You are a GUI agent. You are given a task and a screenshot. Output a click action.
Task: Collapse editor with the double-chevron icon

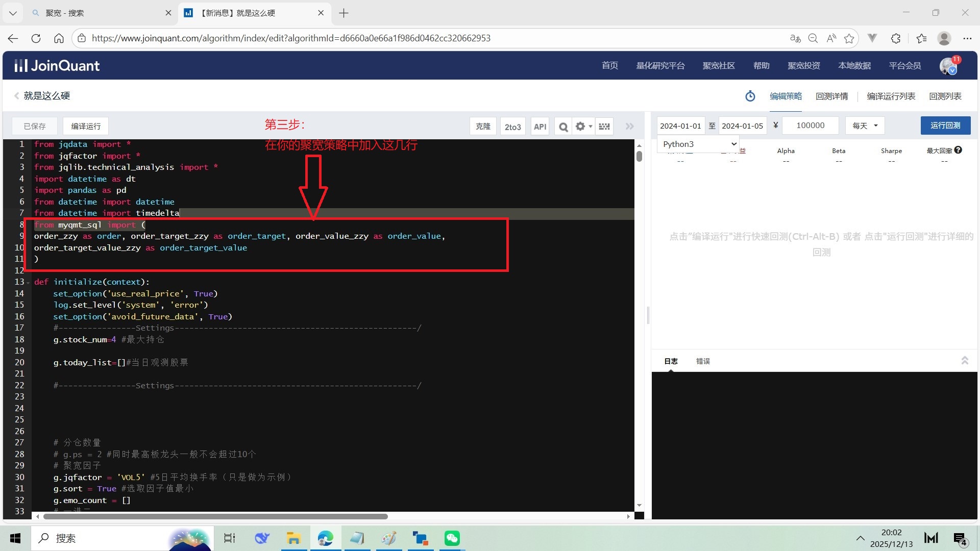pos(630,127)
